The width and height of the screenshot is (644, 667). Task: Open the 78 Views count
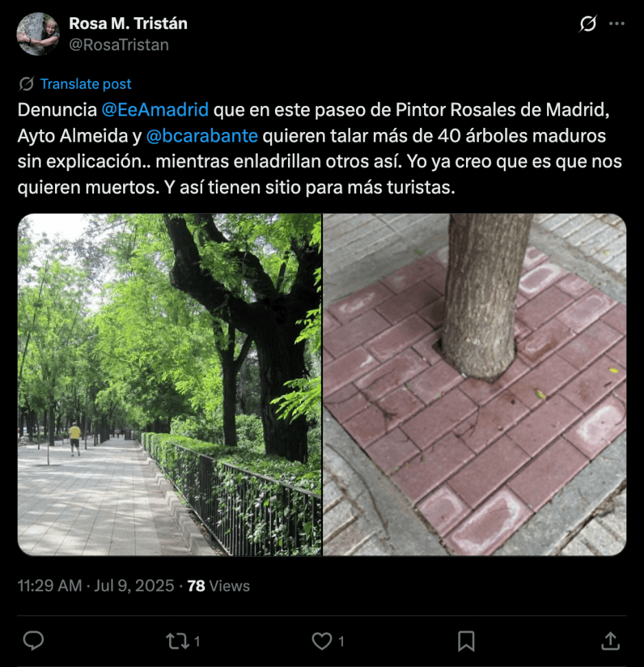click(x=219, y=586)
